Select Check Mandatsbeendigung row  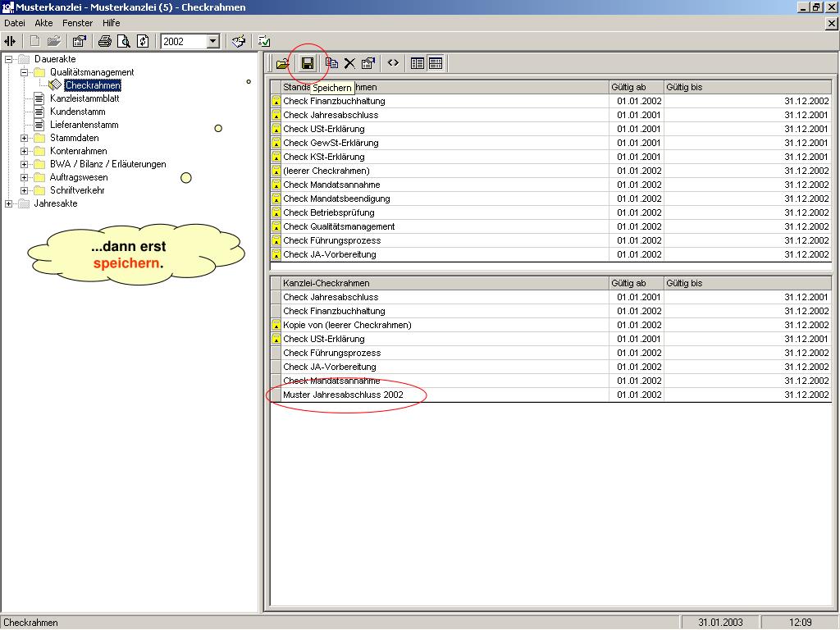tap(550, 199)
